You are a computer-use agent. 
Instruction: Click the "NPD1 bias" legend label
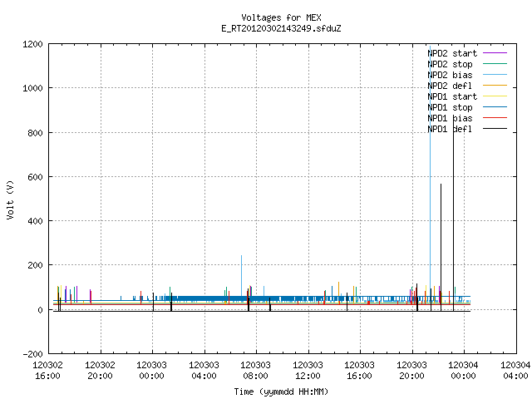450,118
